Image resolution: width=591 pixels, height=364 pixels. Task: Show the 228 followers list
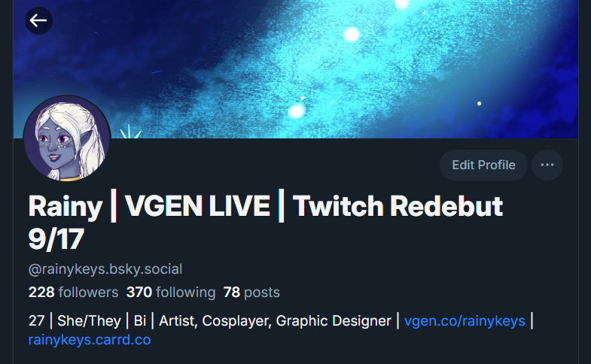click(x=74, y=292)
